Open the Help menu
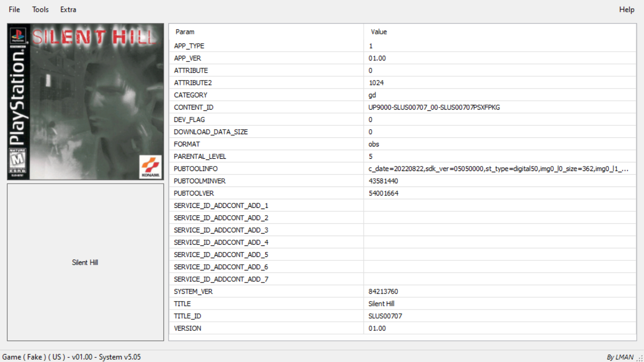This screenshot has height=362, width=644. point(626,9)
